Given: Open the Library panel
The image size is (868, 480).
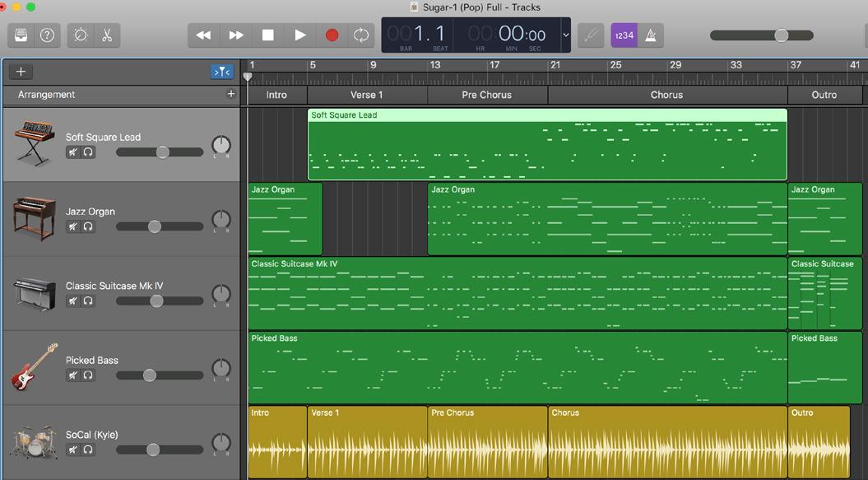Looking at the screenshot, I should click(21, 35).
